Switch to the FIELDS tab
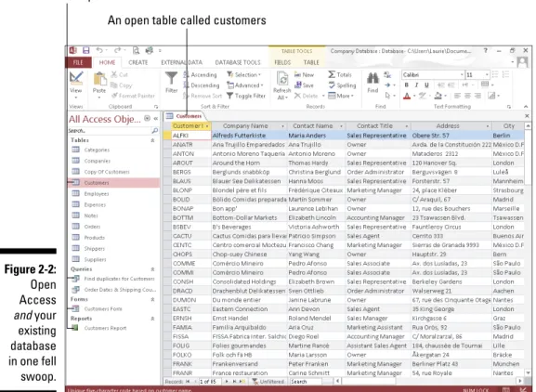This screenshot has height=392, width=536. pos(282,62)
